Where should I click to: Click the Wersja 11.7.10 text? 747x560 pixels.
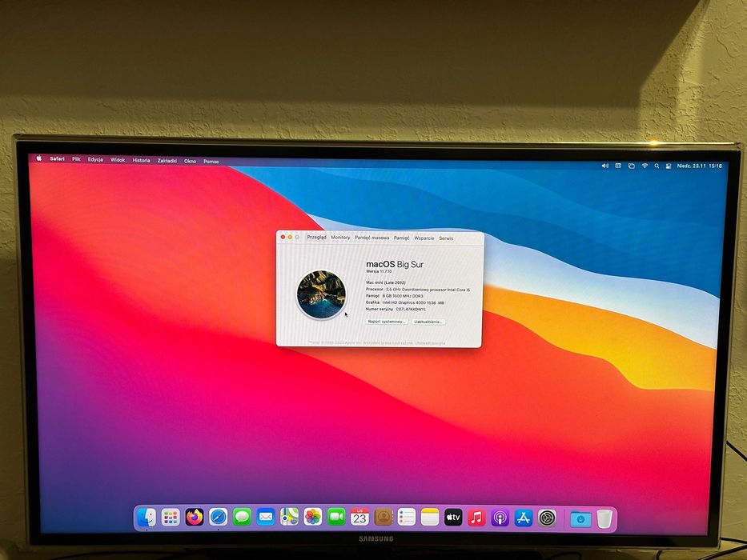[379, 271]
